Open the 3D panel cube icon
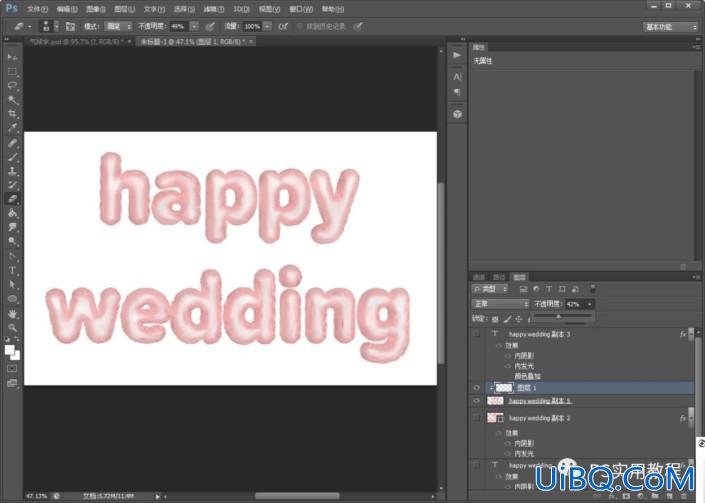Viewport: 705px width, 503px height. click(457, 114)
